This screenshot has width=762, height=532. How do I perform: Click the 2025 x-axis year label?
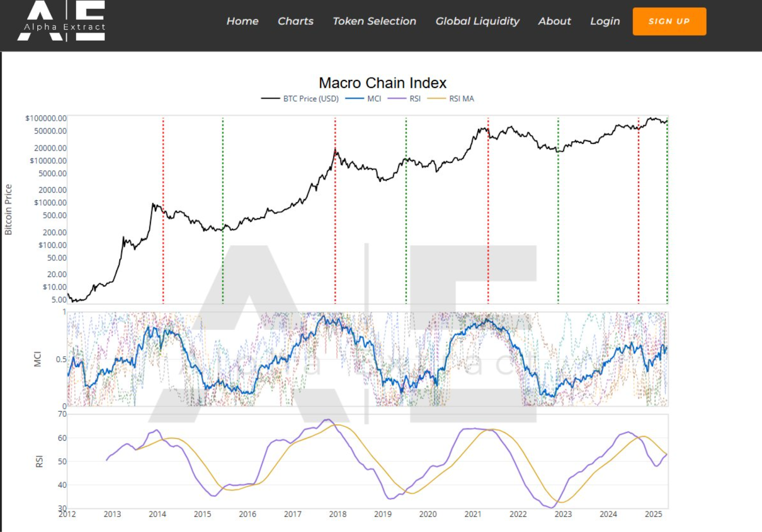[653, 514]
